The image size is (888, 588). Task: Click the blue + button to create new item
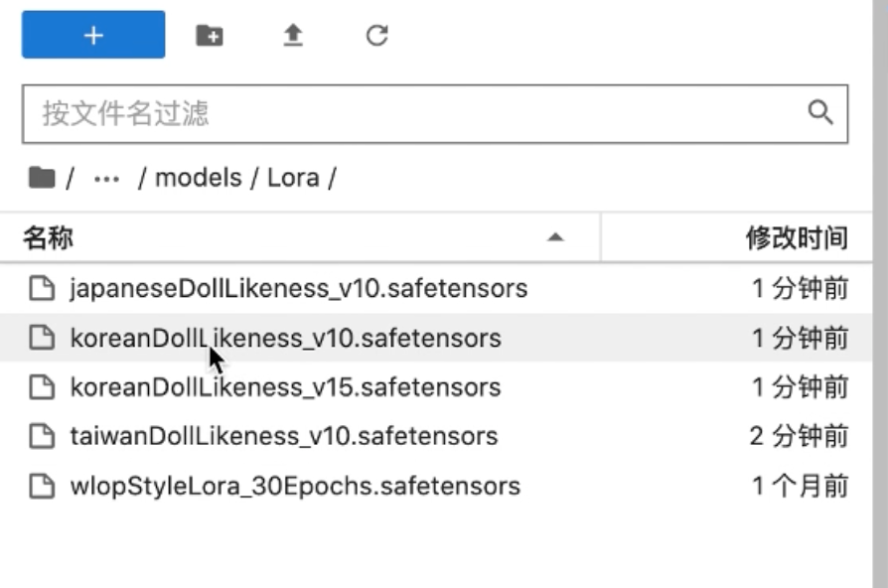point(92,34)
